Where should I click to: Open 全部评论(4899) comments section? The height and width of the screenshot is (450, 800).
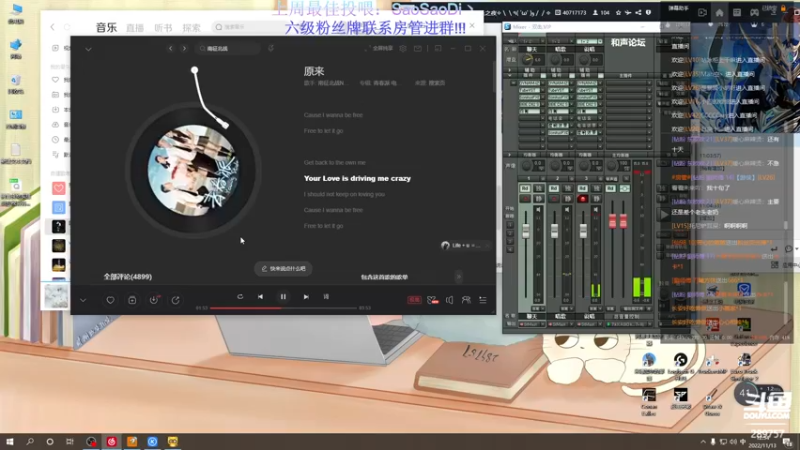pyautogui.click(x=128, y=277)
